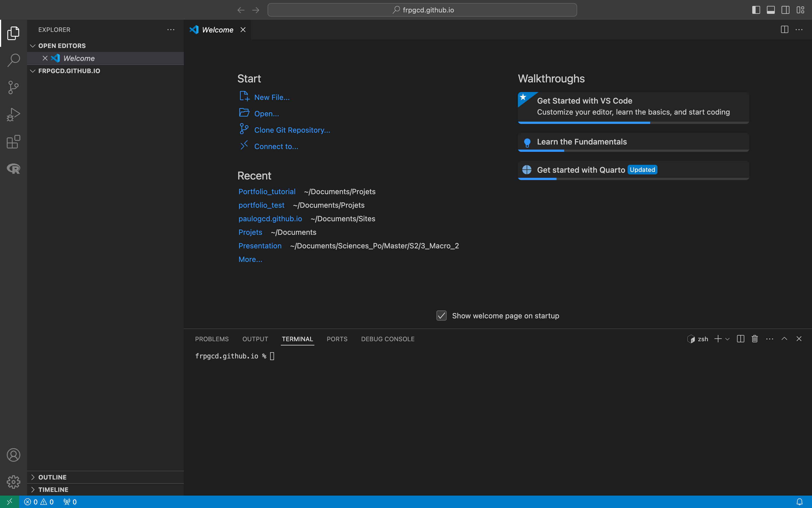Close Welcome in Open Editors list
Viewport: 812px width, 508px height.
tap(45, 58)
